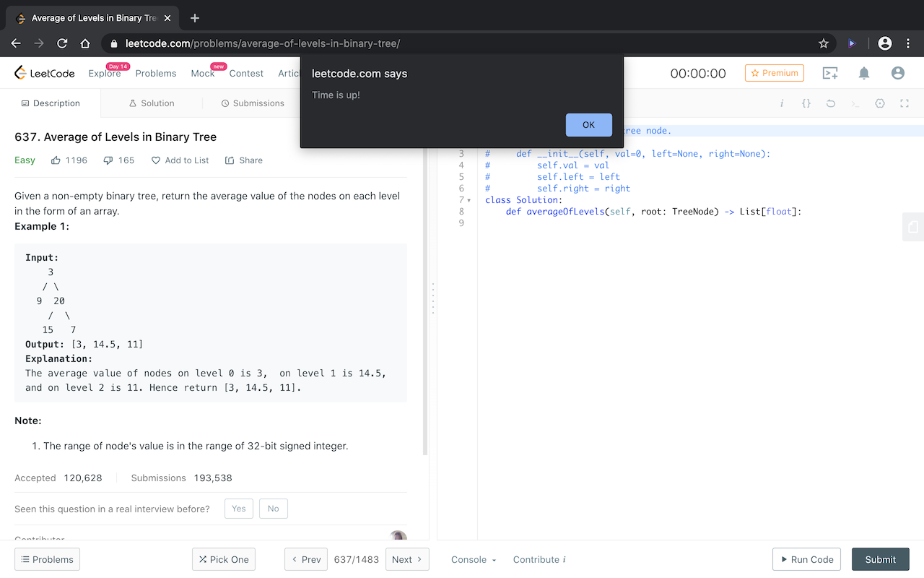Open the Chrome profile avatar
This screenshot has height=578, width=924.
(885, 43)
